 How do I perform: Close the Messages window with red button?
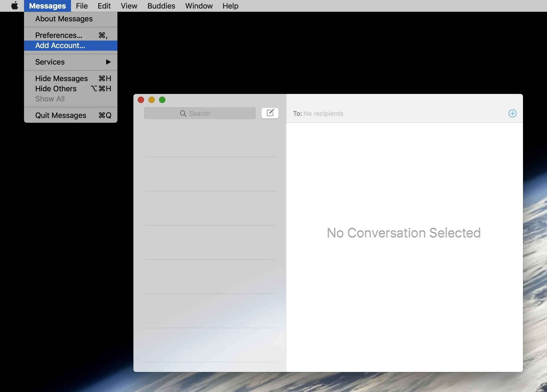pyautogui.click(x=141, y=100)
